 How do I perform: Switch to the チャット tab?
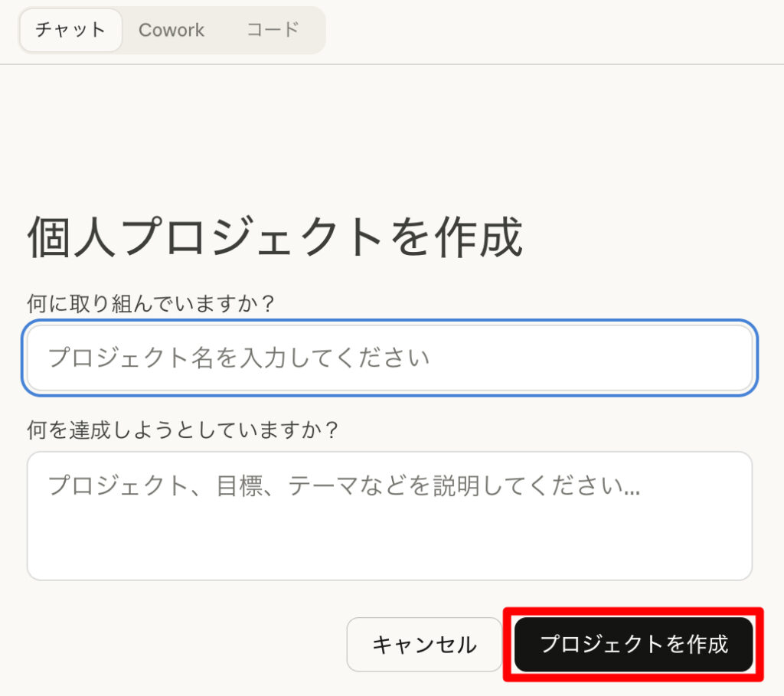click(x=70, y=31)
